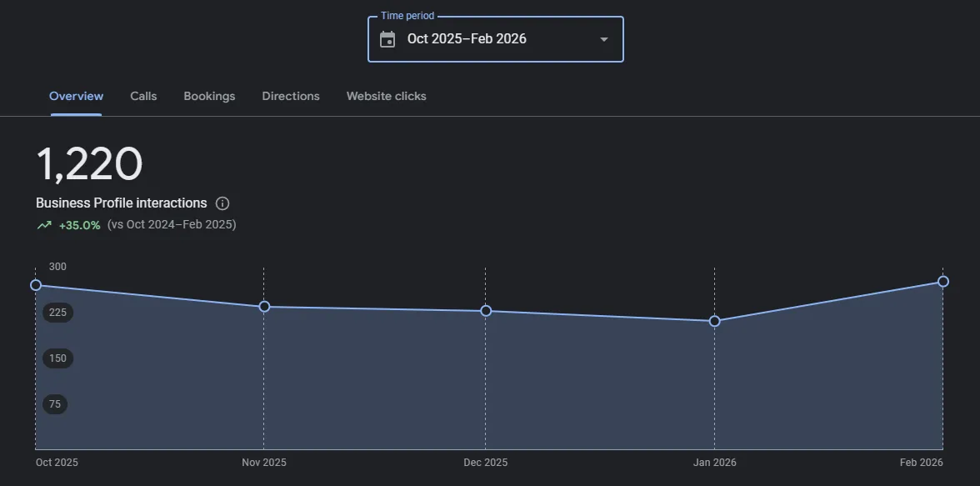Click the 225 y-axis label
The height and width of the screenshot is (486, 980).
point(57,313)
